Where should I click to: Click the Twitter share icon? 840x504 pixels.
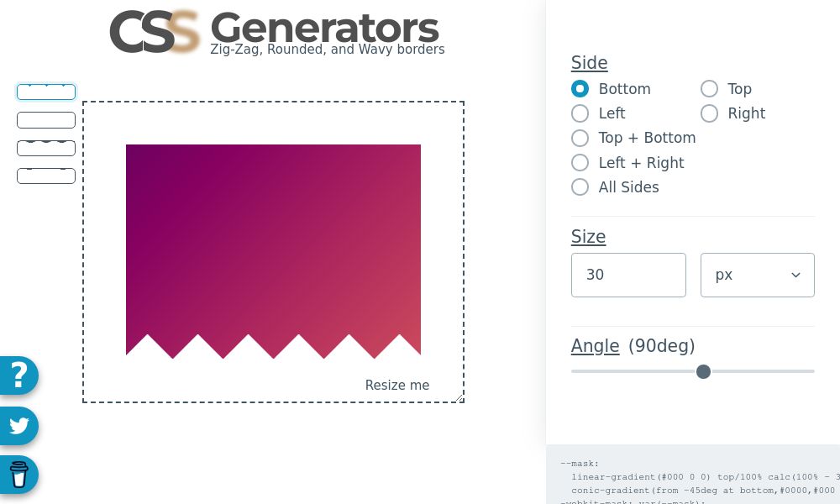point(15,426)
